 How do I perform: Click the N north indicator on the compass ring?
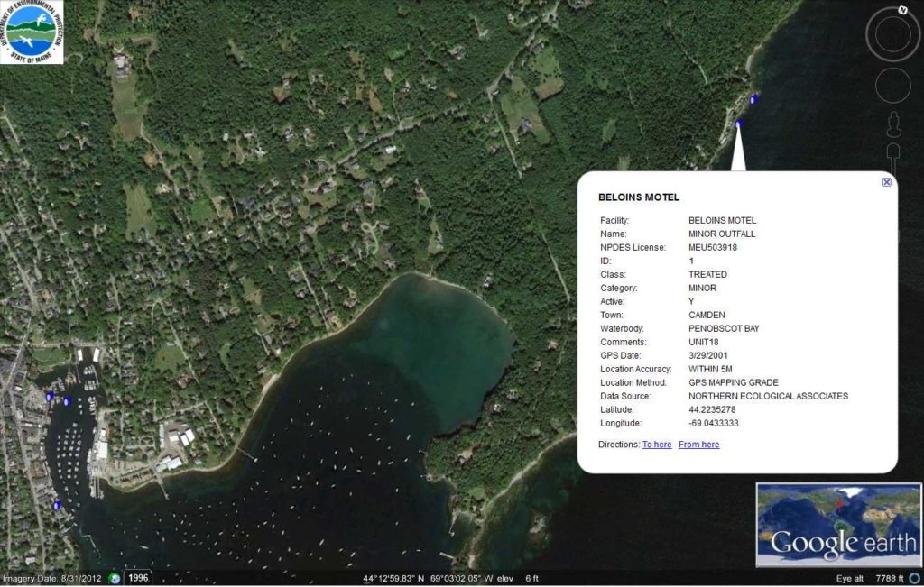click(902, 10)
